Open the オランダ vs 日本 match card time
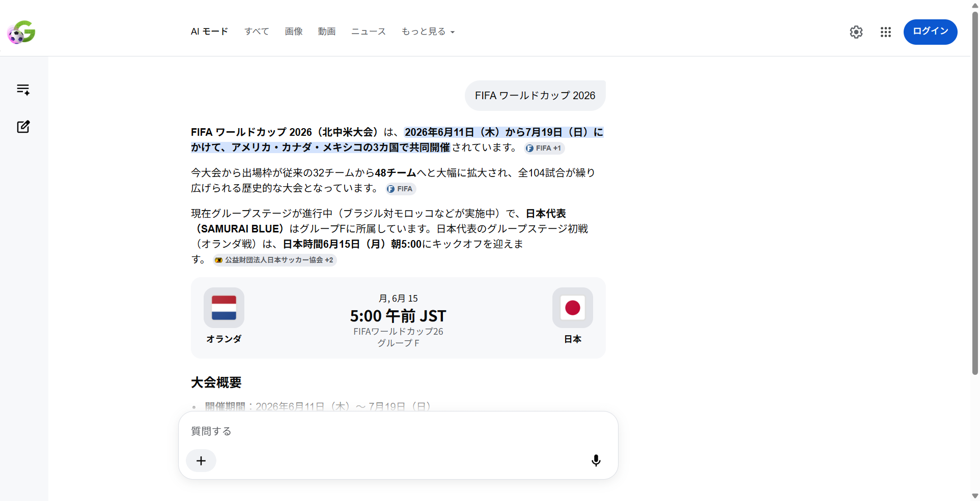 398,316
